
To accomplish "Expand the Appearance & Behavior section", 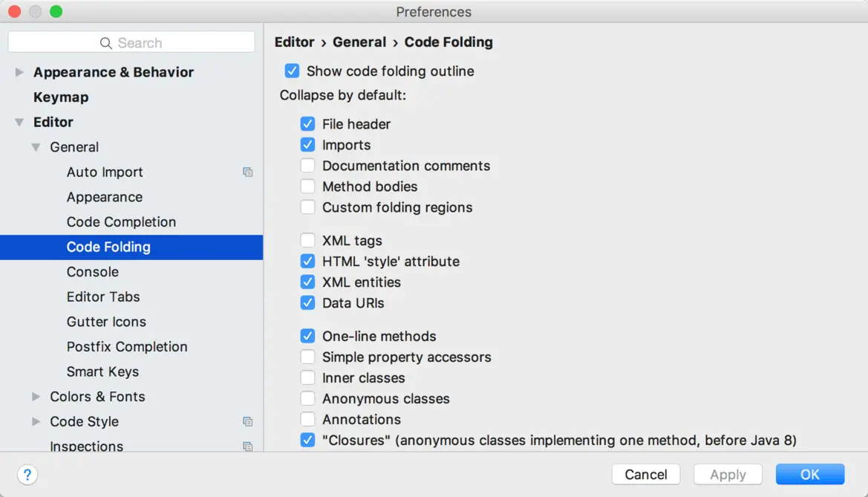I will point(19,72).
